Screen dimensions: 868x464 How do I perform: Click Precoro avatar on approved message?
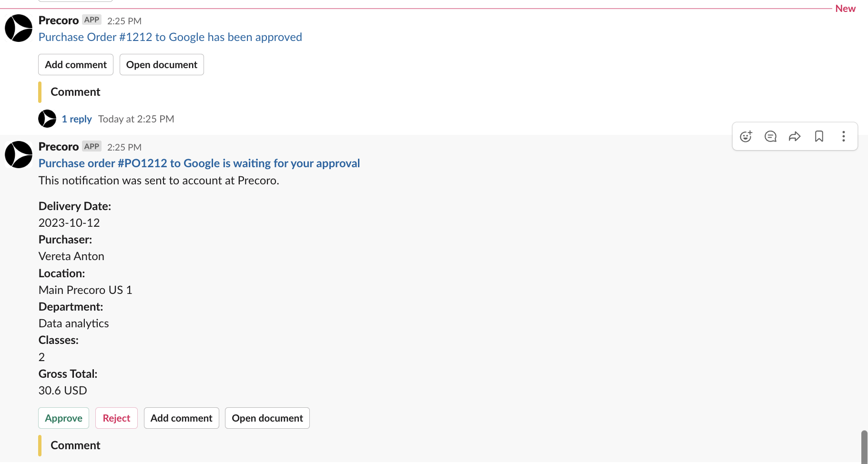point(19,28)
